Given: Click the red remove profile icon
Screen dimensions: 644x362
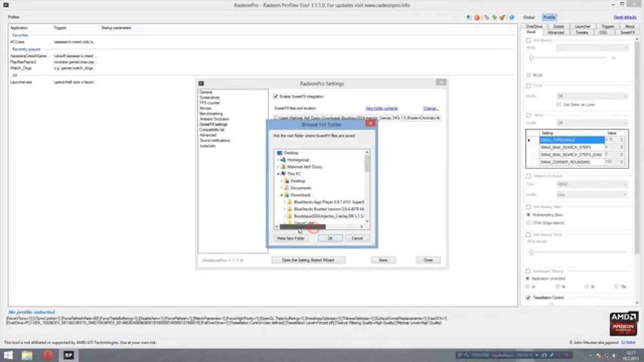Looking at the screenshot, I should (x=477, y=17).
